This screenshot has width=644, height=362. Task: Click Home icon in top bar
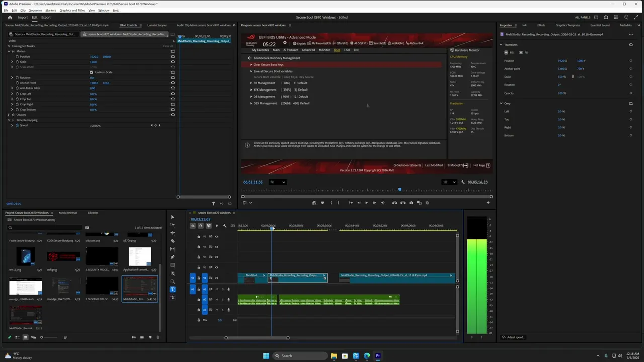click(x=10, y=17)
